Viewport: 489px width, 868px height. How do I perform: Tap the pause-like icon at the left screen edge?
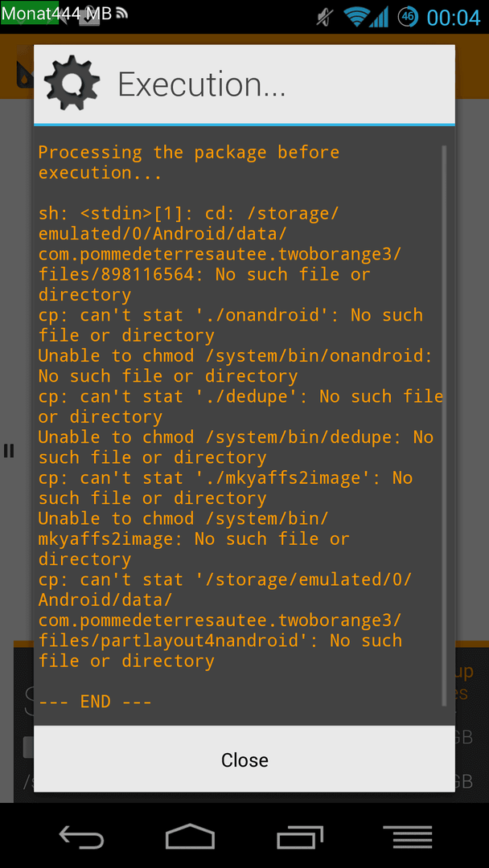pos(9,451)
